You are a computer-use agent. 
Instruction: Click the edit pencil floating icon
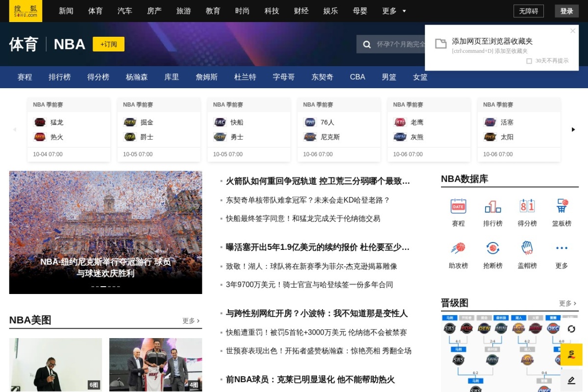point(571,380)
